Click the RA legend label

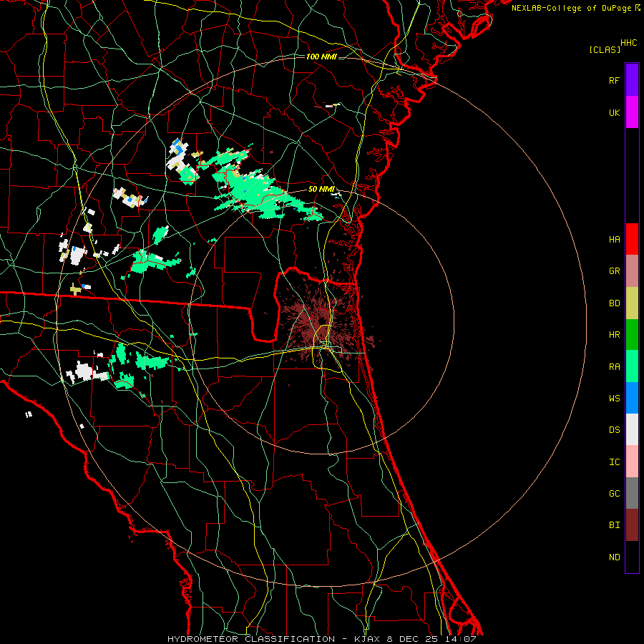coord(614,367)
